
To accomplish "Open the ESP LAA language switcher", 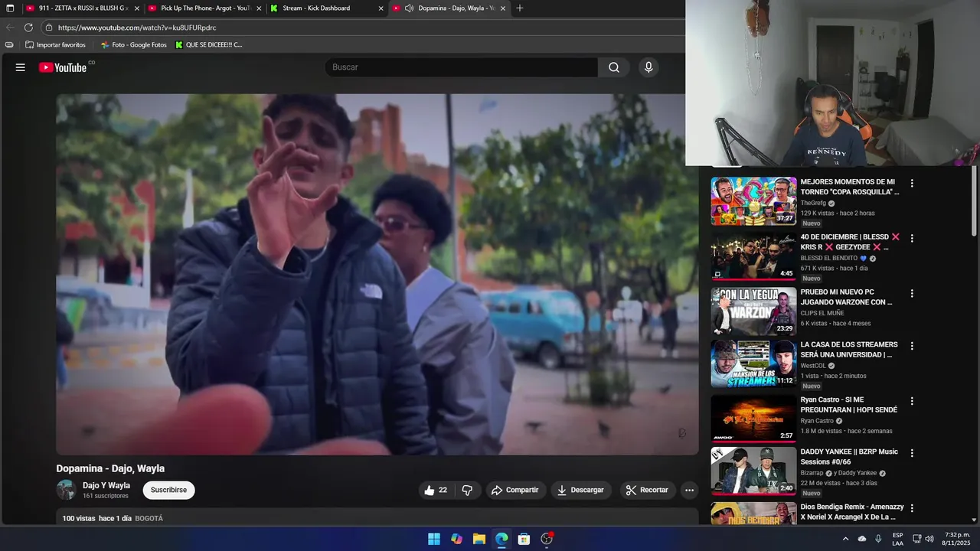I will click(897, 539).
